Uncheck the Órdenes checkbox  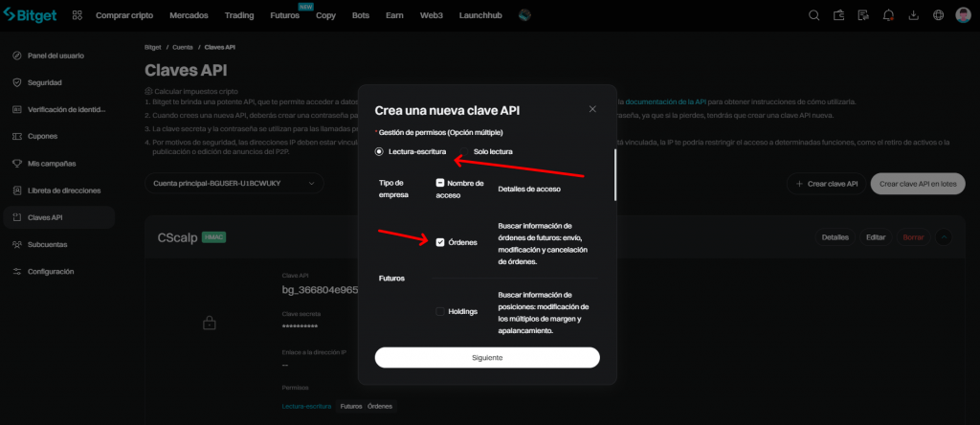[x=440, y=242]
